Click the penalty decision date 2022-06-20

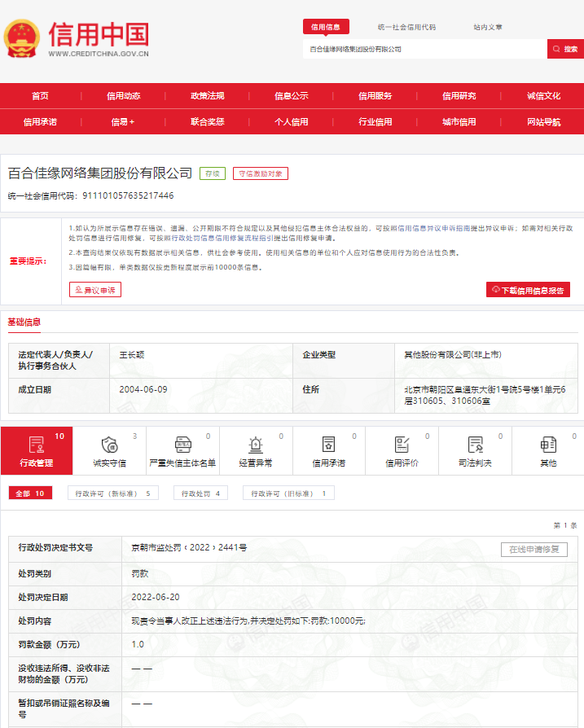[156, 597]
